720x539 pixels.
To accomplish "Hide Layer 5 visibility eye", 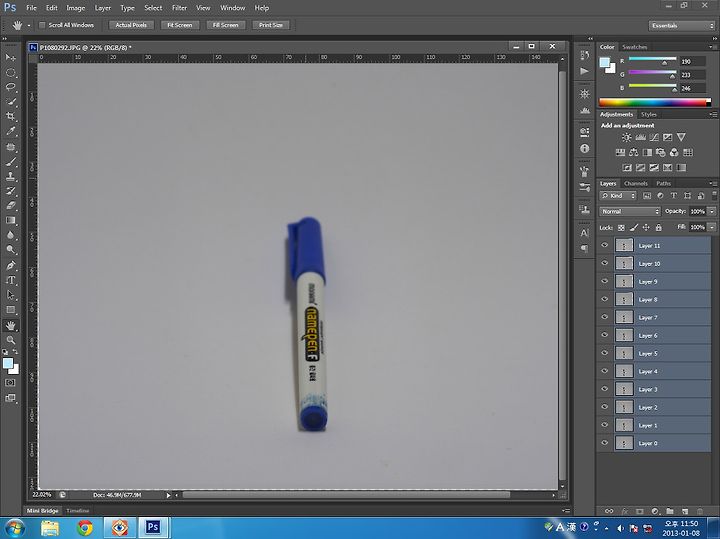I will [x=604, y=353].
